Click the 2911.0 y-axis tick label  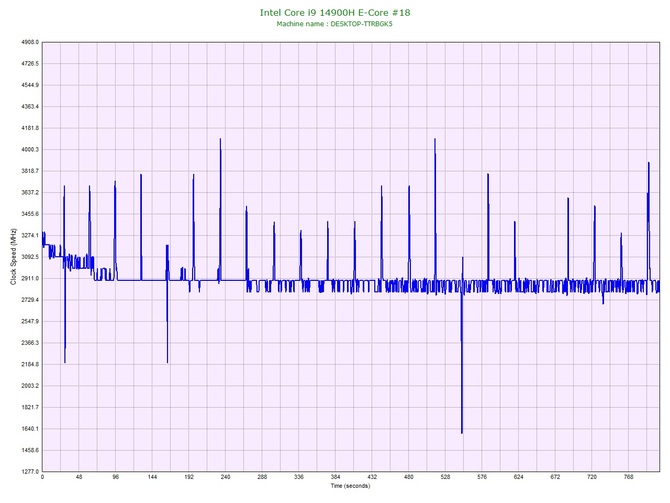pos(30,279)
